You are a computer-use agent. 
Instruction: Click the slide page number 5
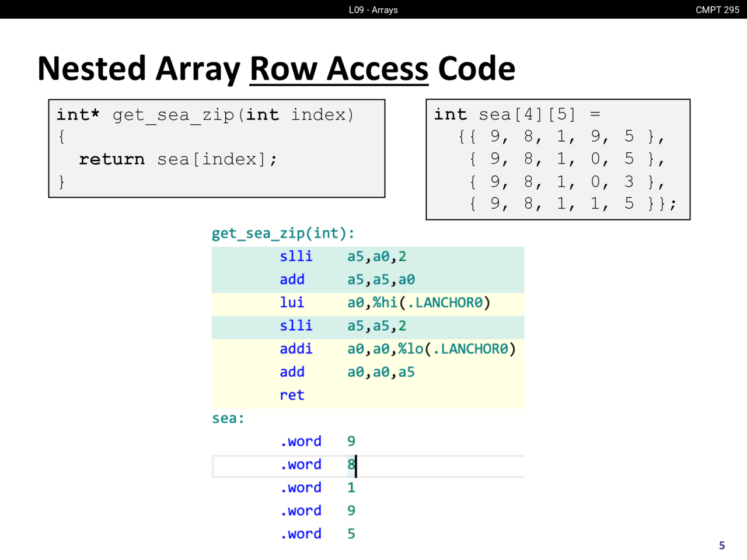722,545
